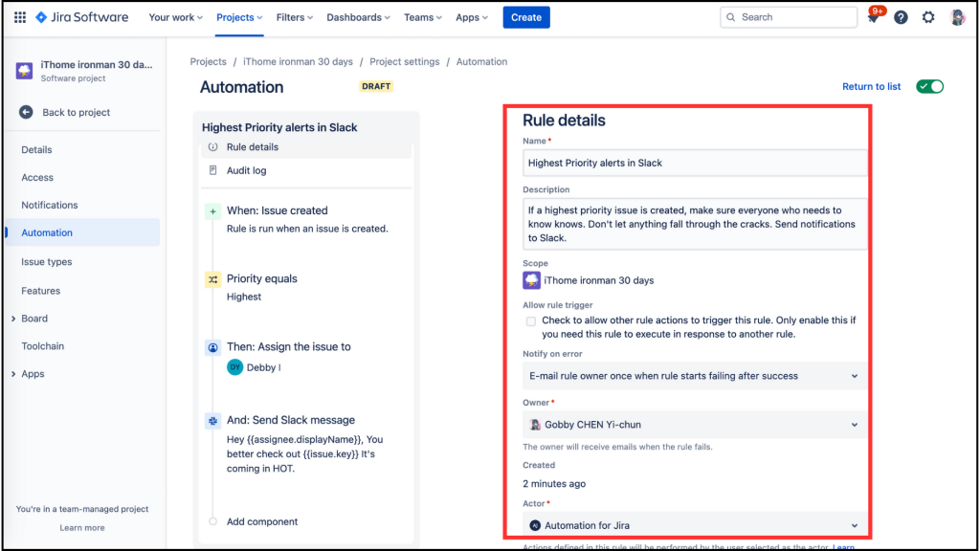Click the Add component circle icon

click(213, 521)
